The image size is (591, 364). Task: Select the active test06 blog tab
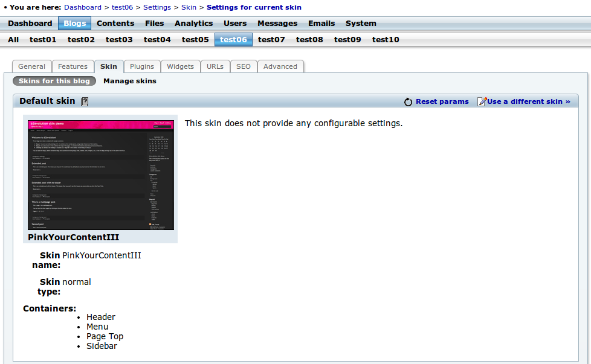(233, 39)
